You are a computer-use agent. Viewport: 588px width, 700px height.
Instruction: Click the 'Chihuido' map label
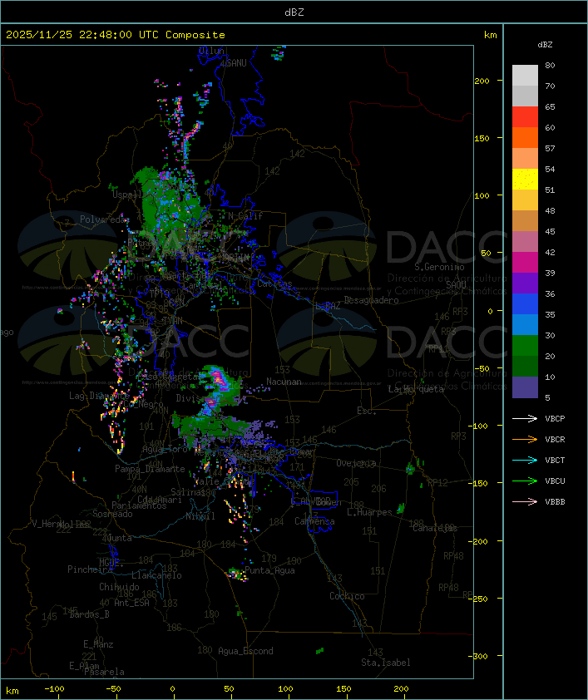[119, 587]
